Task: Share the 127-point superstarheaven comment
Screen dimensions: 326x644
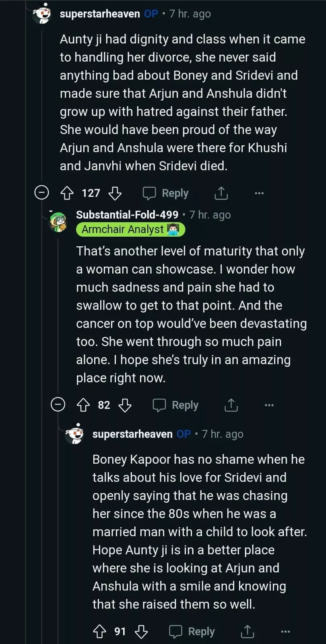Action: tap(221, 193)
